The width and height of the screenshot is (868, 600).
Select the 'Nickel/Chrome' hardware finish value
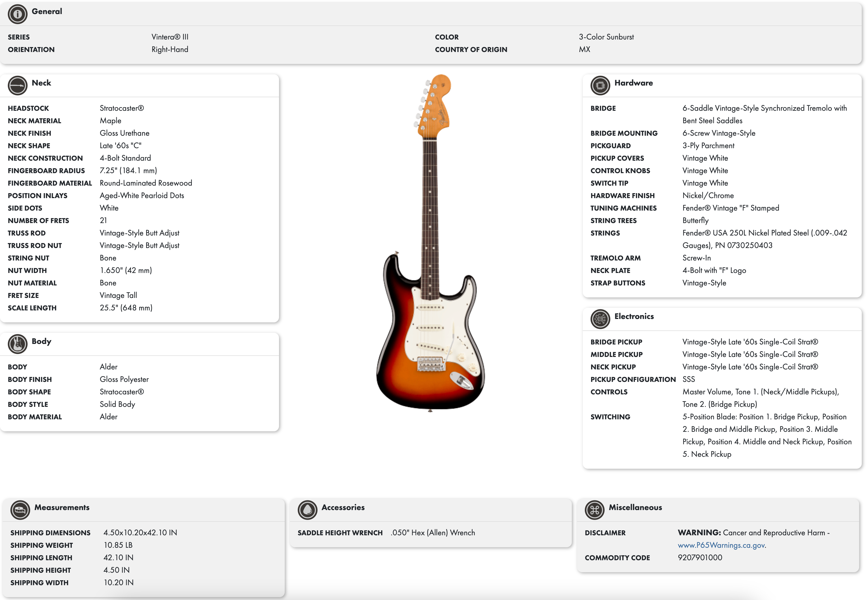click(708, 195)
